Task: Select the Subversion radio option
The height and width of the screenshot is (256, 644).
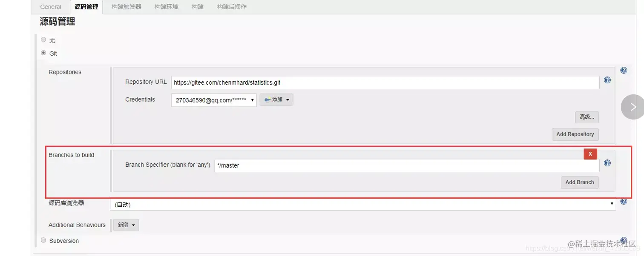Action: (43, 240)
